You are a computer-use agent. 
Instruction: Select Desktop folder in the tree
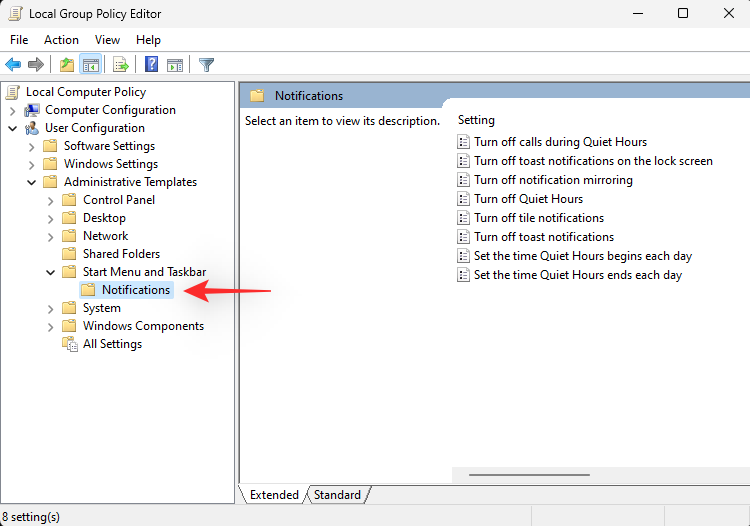tap(104, 218)
